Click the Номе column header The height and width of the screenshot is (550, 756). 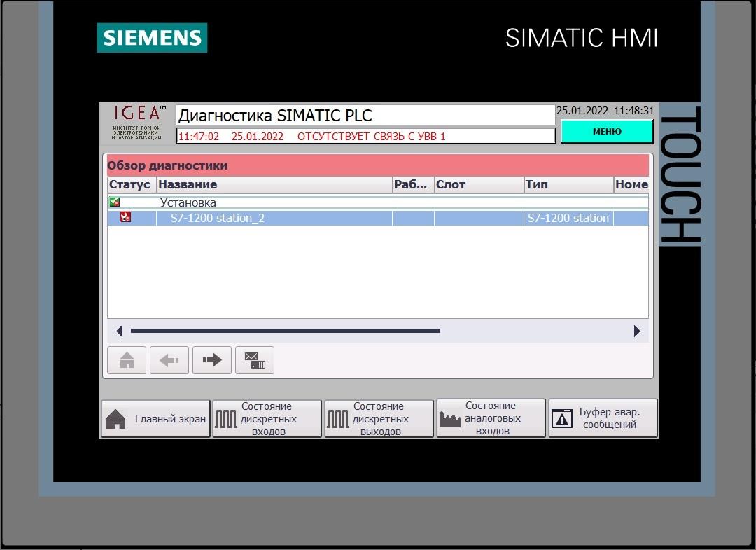tap(631, 184)
